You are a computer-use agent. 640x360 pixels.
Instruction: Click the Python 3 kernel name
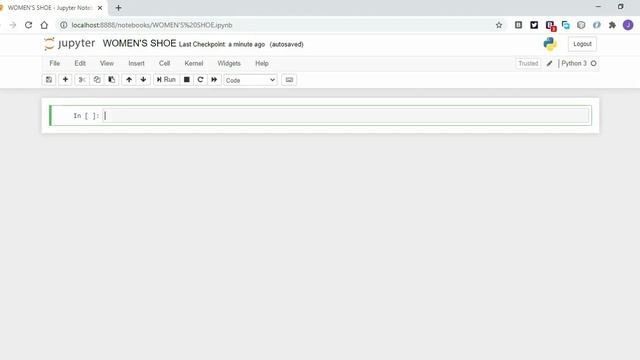pos(574,63)
